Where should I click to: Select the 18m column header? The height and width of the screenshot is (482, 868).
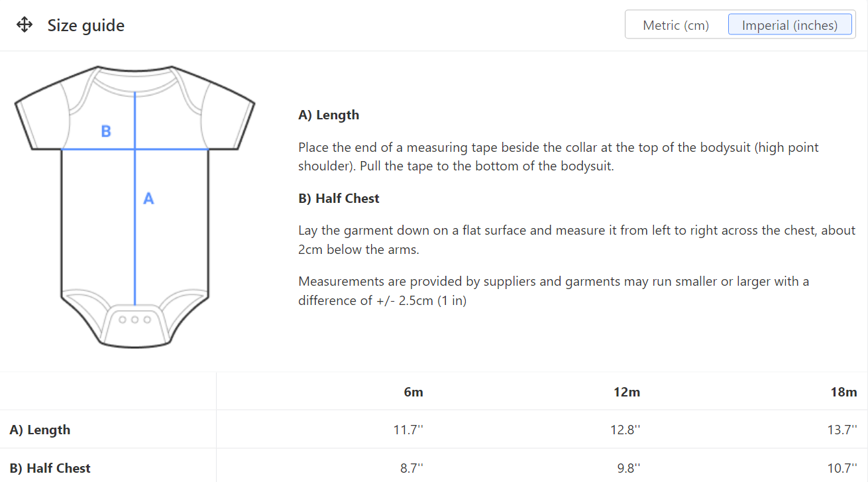pyautogui.click(x=843, y=392)
